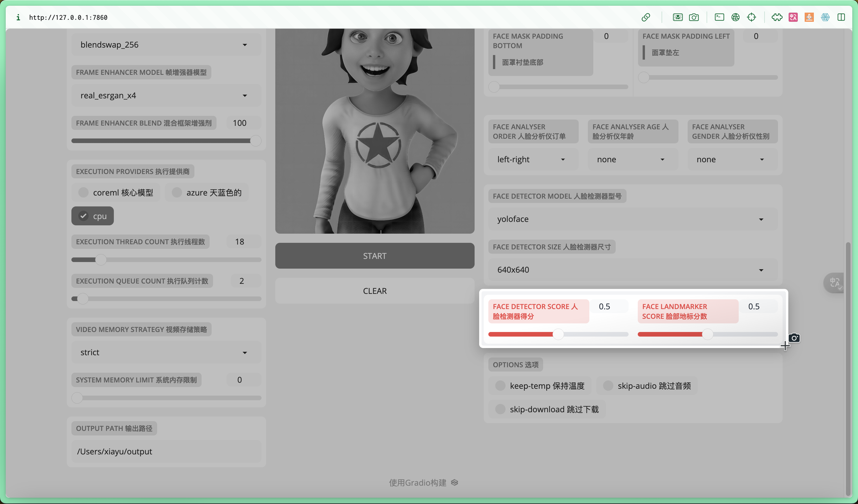This screenshot has width=858, height=504.
Task: Click the FACE DETECTOR SIZE label
Action: 551,247
